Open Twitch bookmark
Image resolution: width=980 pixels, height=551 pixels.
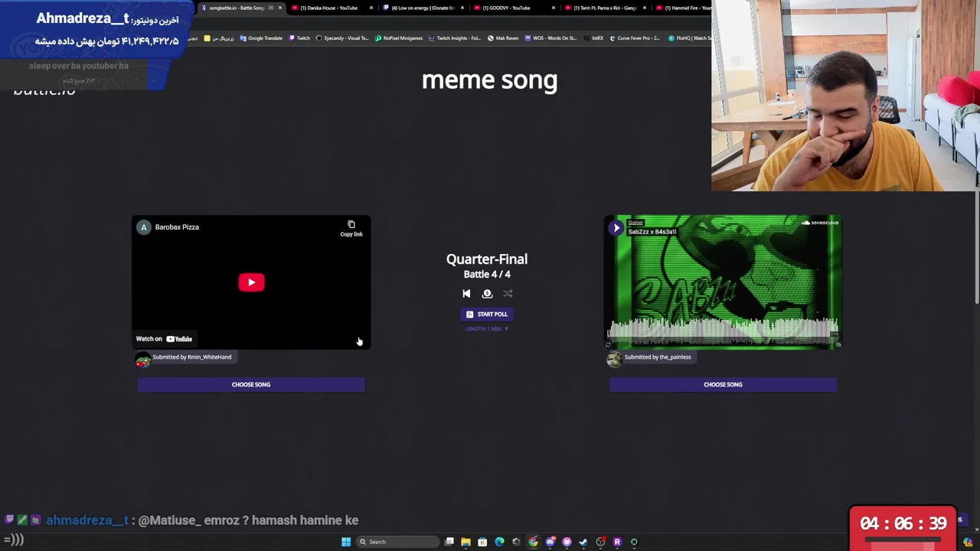coord(299,38)
